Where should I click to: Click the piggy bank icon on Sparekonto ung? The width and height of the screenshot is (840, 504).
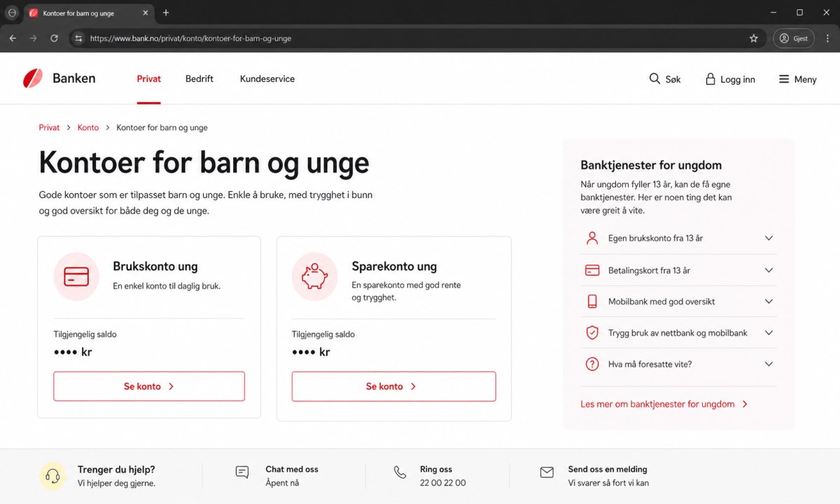[314, 276]
